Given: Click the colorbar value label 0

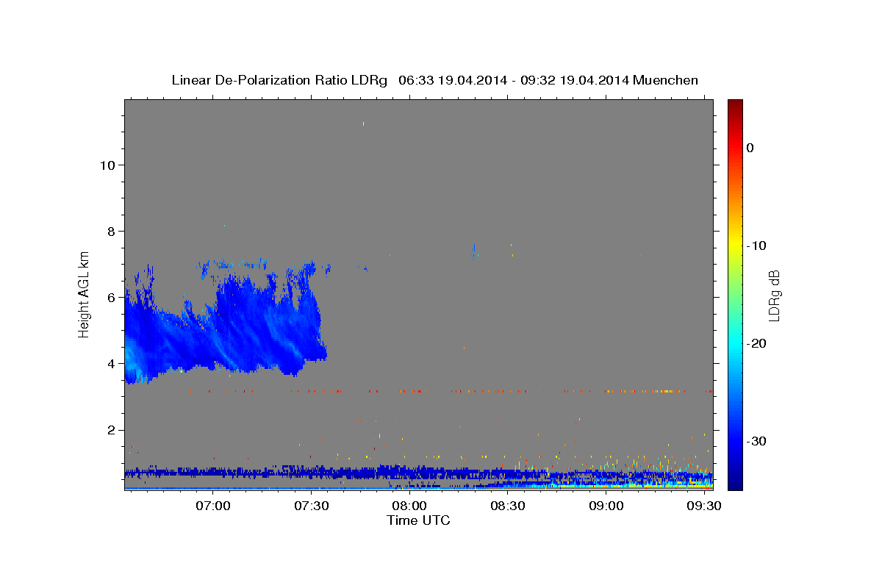Looking at the screenshot, I should click(750, 148).
